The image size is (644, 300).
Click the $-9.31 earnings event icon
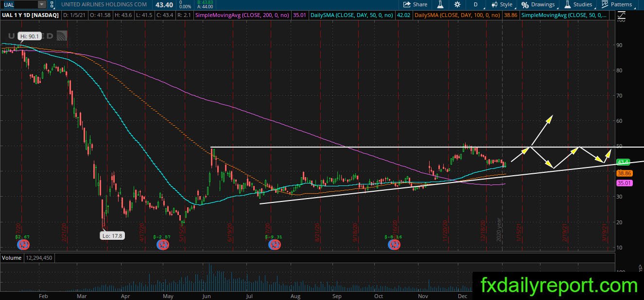tap(274, 246)
